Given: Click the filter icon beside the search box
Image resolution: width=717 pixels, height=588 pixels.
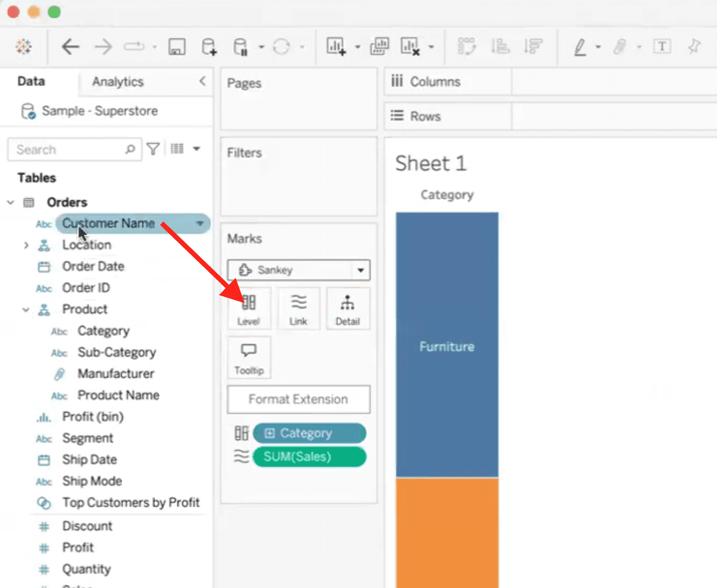Looking at the screenshot, I should coord(153,149).
